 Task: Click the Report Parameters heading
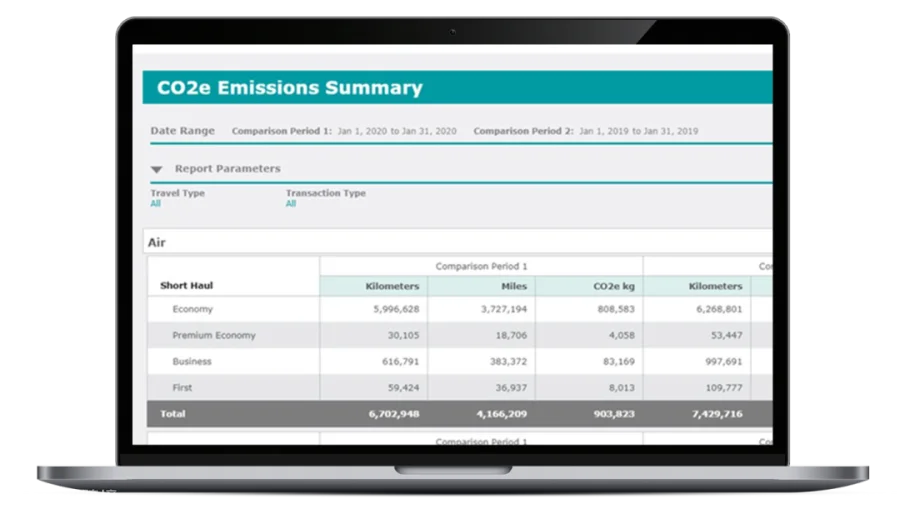227,169
